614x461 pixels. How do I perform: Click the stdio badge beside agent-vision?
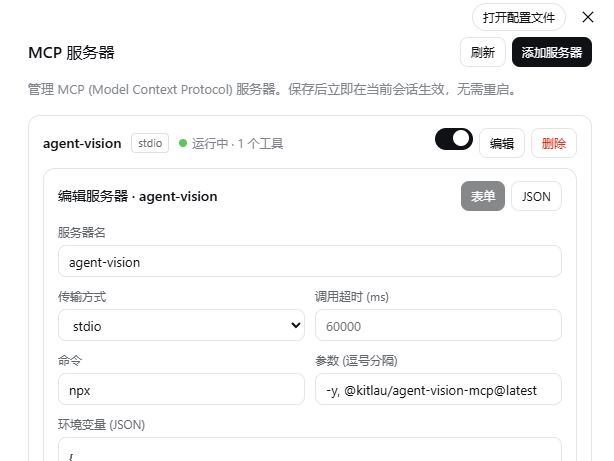pyautogui.click(x=150, y=143)
